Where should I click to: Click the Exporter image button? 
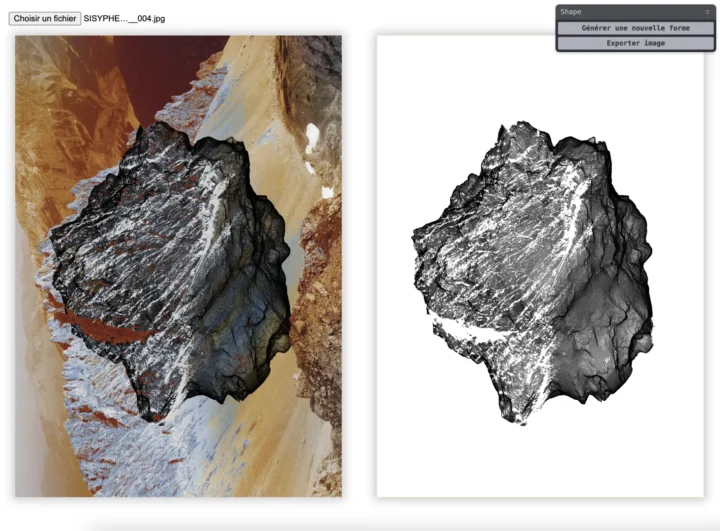click(x=635, y=43)
